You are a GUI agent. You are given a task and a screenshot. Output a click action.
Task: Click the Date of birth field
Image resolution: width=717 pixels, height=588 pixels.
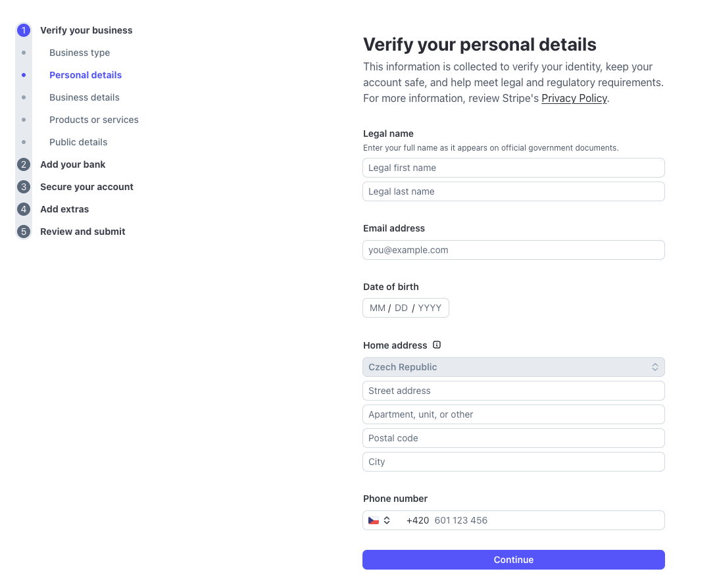[405, 308]
